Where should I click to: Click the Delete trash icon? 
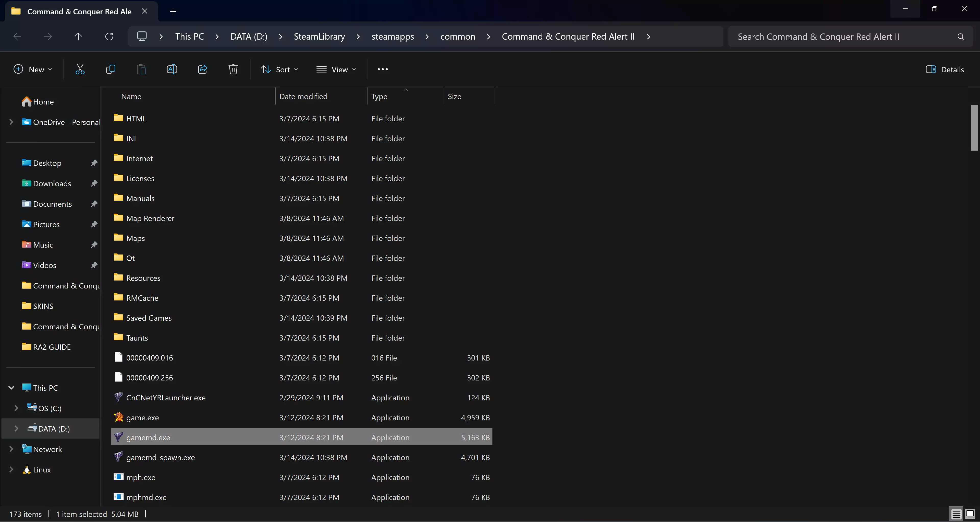tap(233, 69)
